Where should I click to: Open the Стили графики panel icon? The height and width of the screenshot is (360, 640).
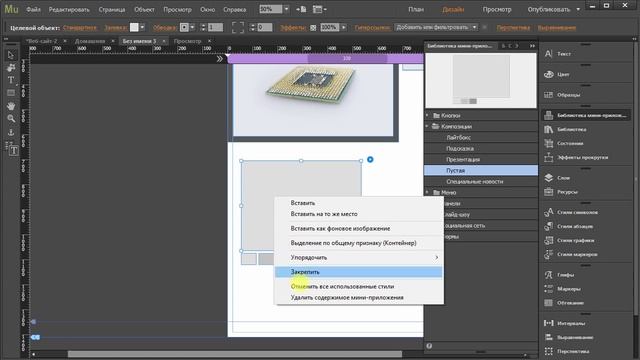coord(549,240)
